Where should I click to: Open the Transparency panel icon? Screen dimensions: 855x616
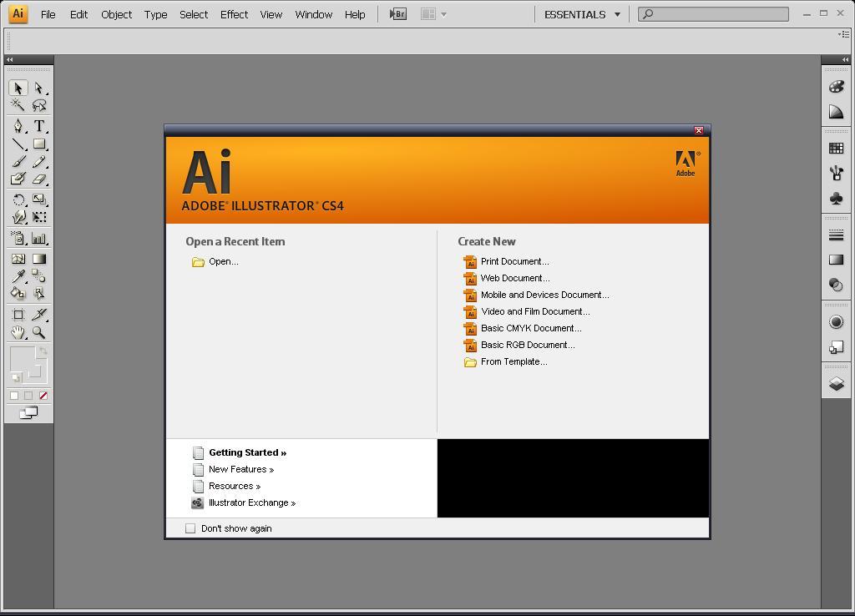click(x=836, y=285)
